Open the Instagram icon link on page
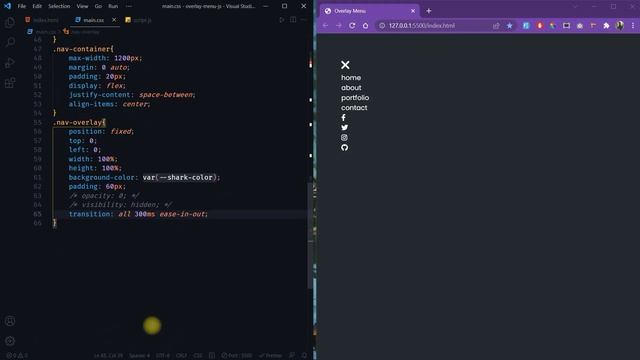The width and height of the screenshot is (640, 360). 344,138
